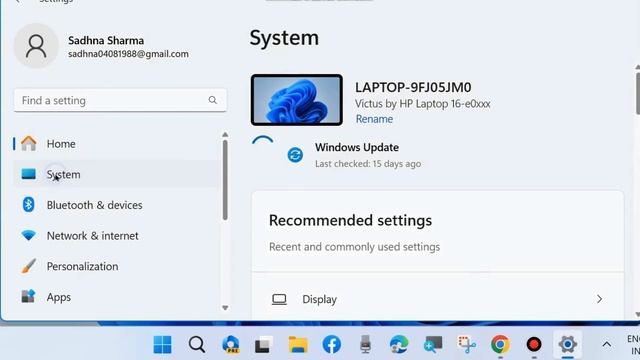This screenshot has width=640, height=360.
Task: Click the main pane scrollbar thumb
Action: 638,93
